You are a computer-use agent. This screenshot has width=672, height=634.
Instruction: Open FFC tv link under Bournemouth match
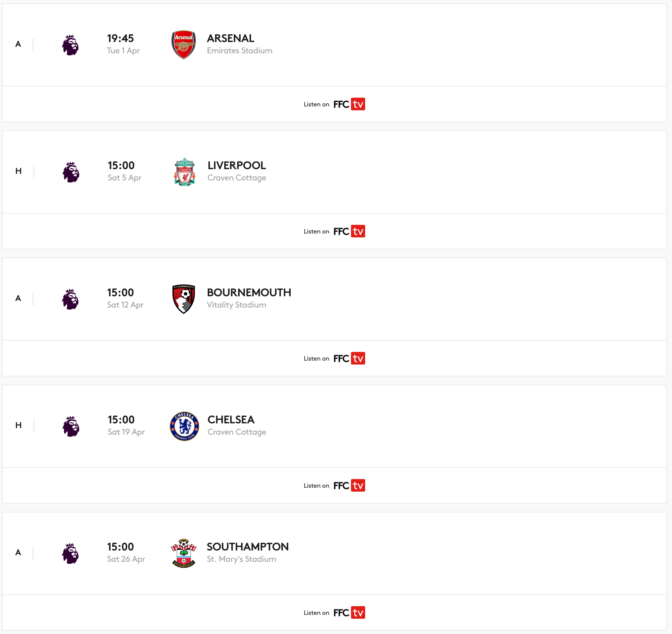click(349, 358)
